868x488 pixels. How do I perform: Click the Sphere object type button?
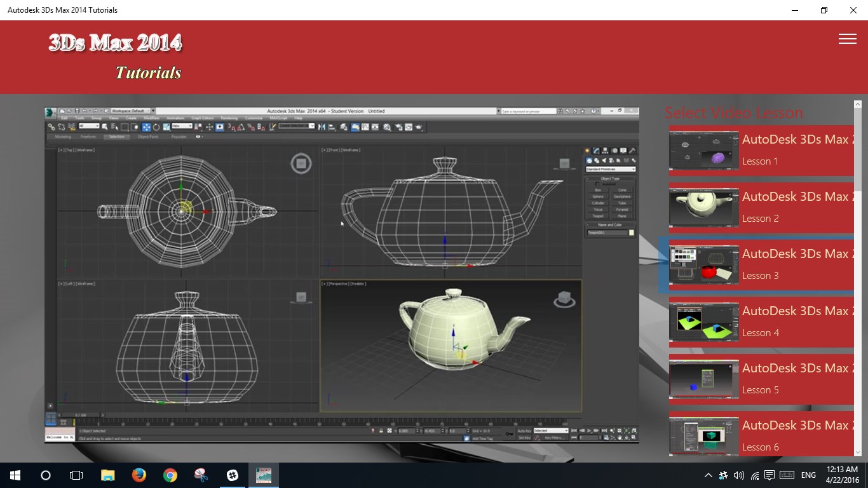pyautogui.click(x=598, y=196)
